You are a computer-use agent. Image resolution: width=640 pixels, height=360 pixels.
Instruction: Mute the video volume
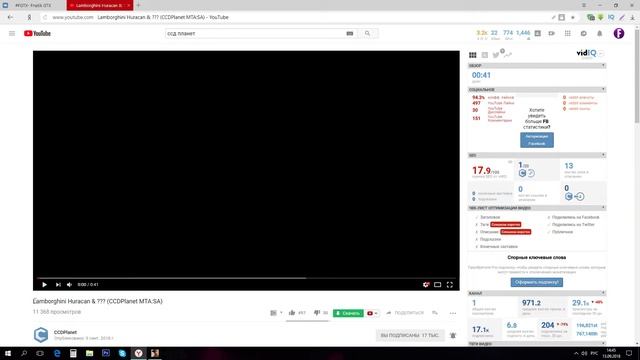(x=69, y=284)
